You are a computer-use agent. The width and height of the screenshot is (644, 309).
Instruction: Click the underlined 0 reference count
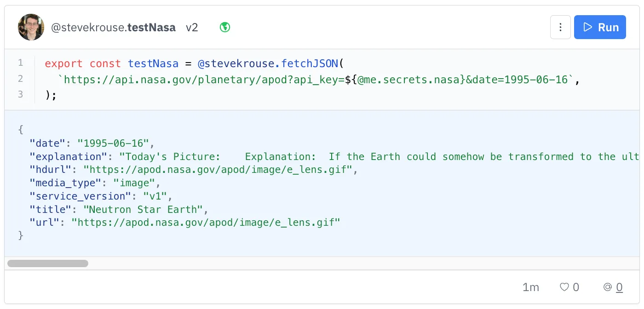coord(619,287)
